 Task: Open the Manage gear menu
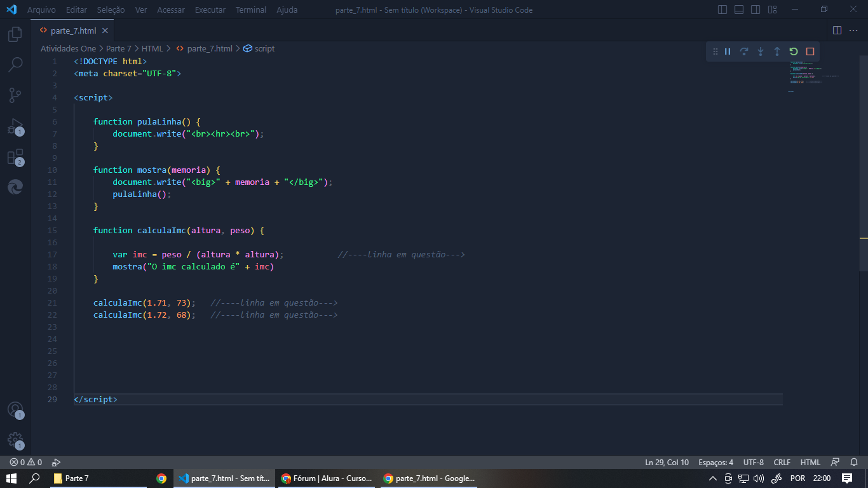coord(15,440)
